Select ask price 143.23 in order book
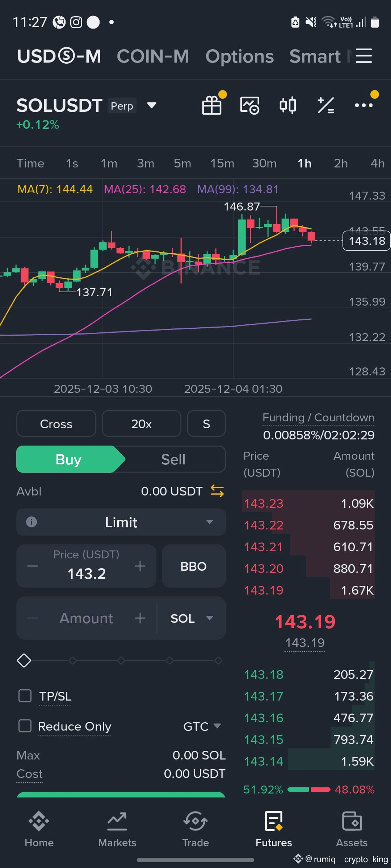The height and width of the screenshot is (868, 391). 264,503
